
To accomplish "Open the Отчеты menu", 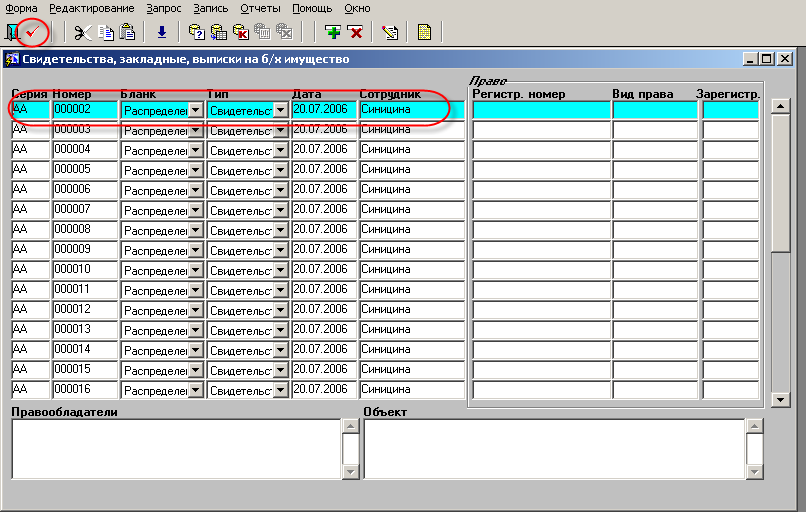I will point(260,9).
